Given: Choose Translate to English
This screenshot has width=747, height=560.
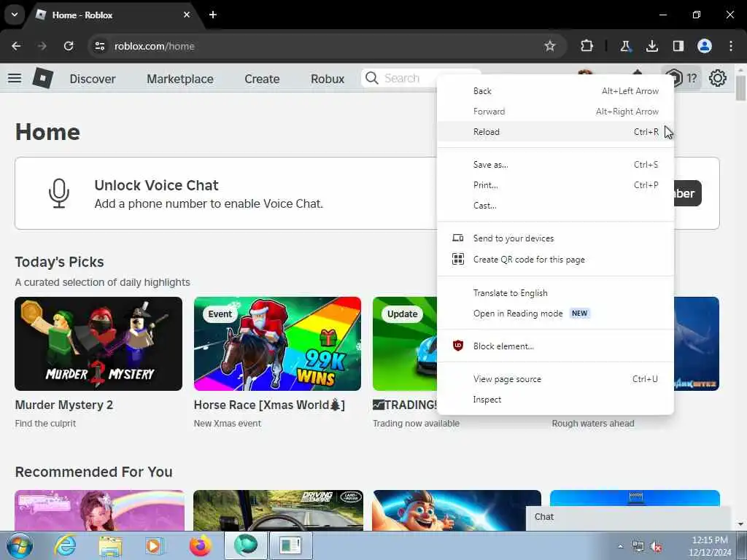Looking at the screenshot, I should click(x=555, y=293).
